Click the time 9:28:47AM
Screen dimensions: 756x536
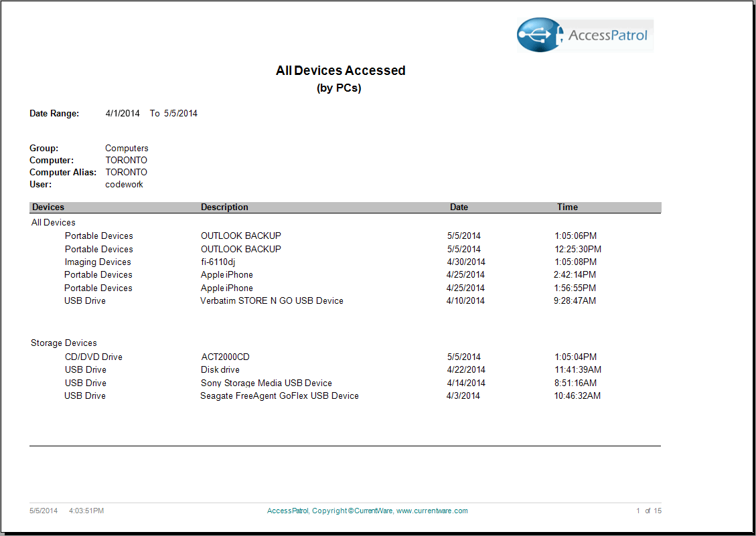pyautogui.click(x=575, y=300)
